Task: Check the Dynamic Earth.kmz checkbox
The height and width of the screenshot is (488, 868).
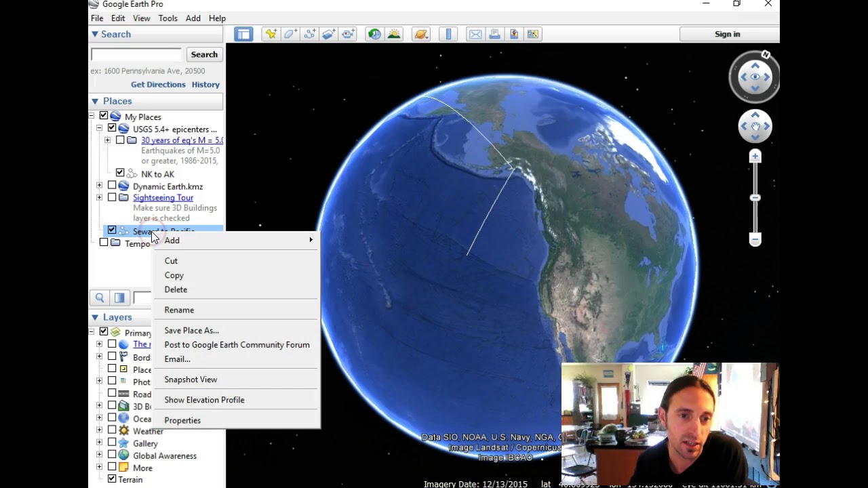Action: click(112, 186)
